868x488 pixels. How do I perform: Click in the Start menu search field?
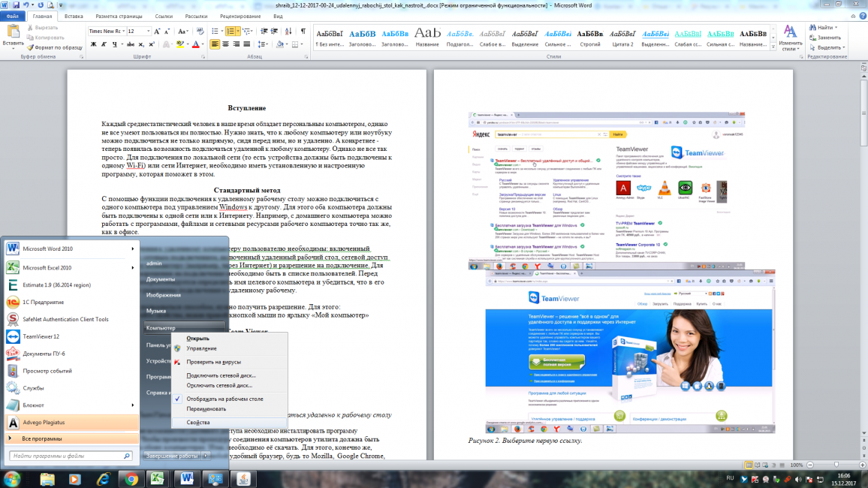tap(71, 456)
